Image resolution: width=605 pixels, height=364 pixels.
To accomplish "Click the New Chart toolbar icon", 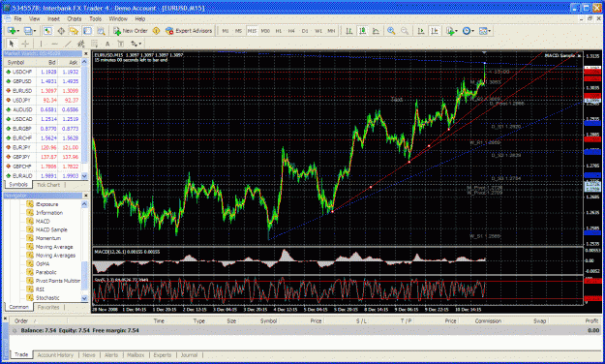I will [x=12, y=31].
